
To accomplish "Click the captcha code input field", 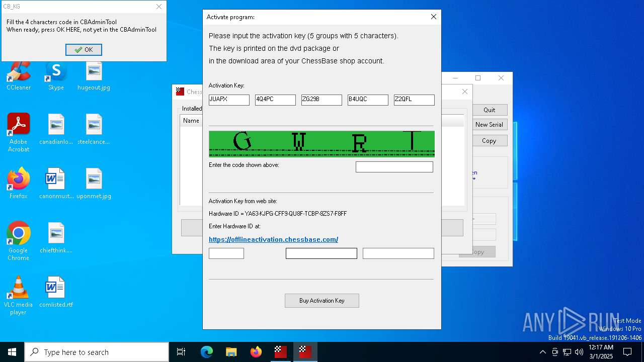I will (x=394, y=167).
